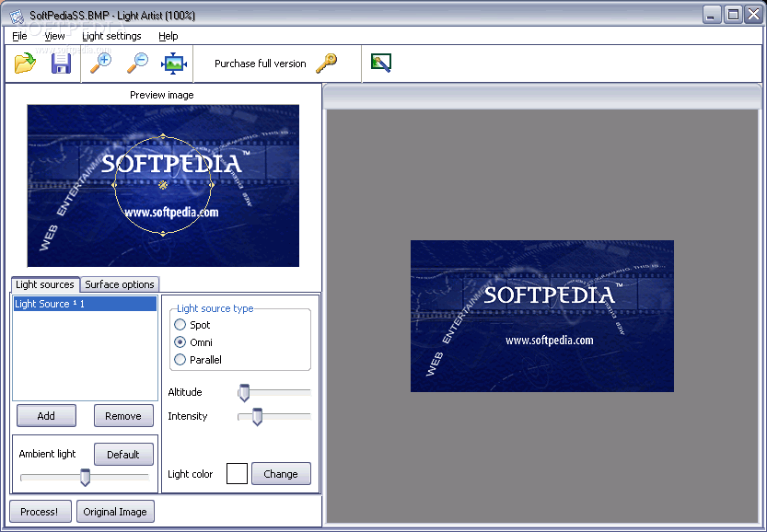Click the Original Image button

pos(115,512)
